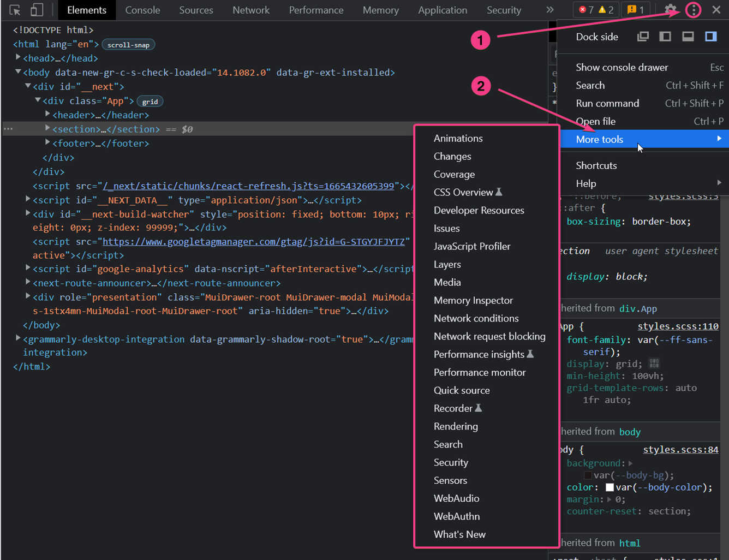
Task: Open the react-refresh.js script link
Action: coord(248,186)
